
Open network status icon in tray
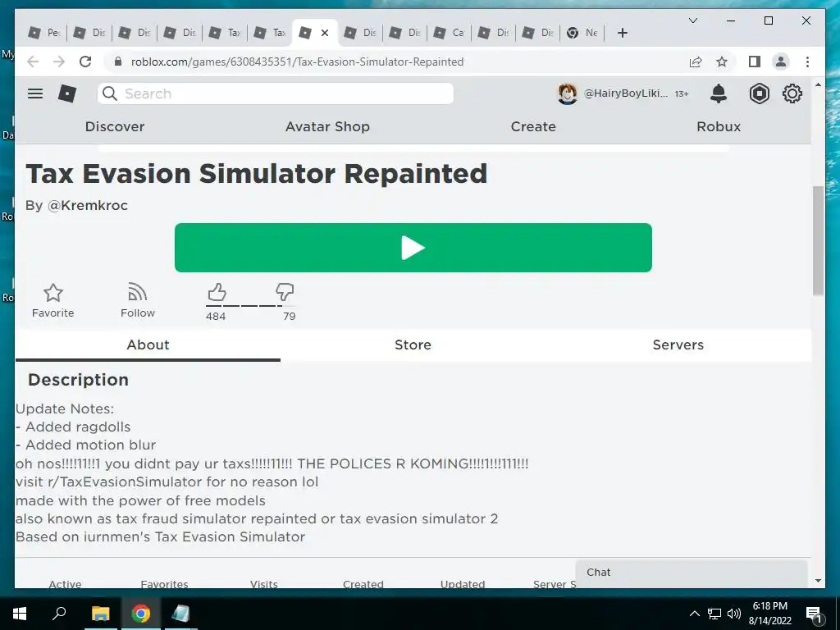pos(714,614)
